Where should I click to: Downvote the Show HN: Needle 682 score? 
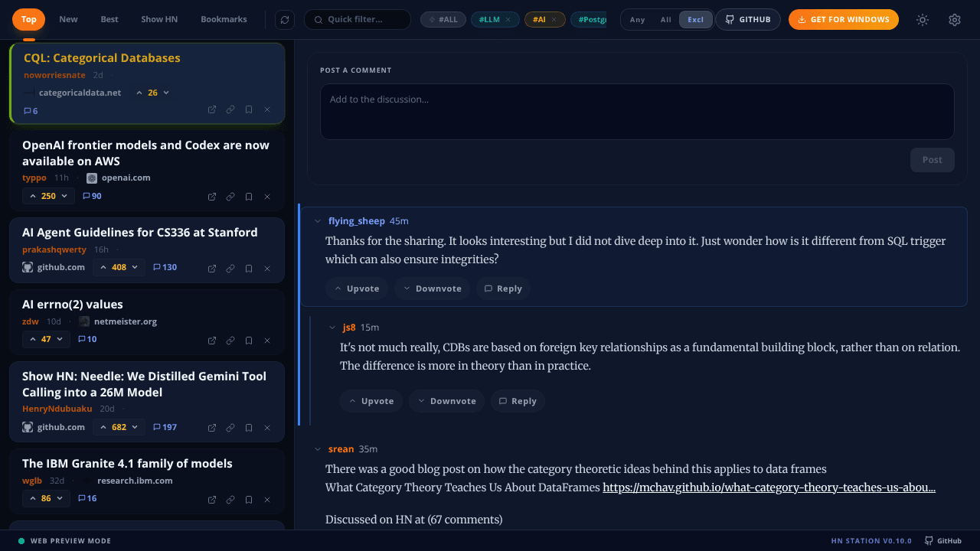(135, 427)
